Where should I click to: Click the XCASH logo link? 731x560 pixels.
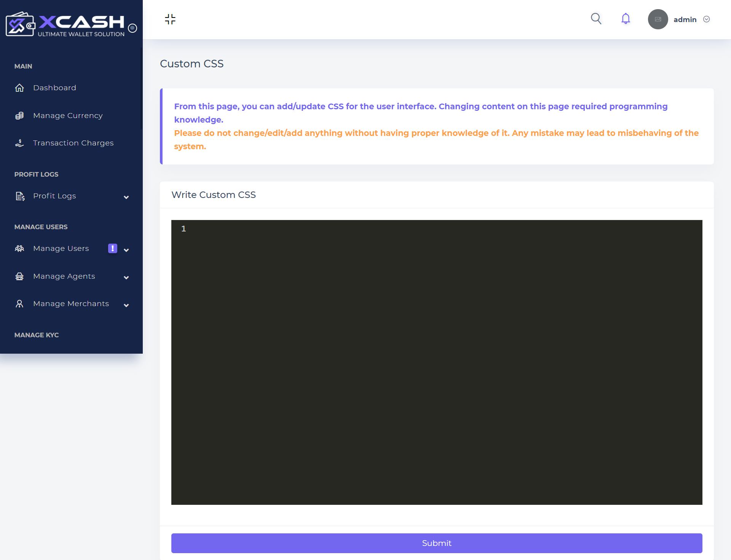(x=65, y=24)
